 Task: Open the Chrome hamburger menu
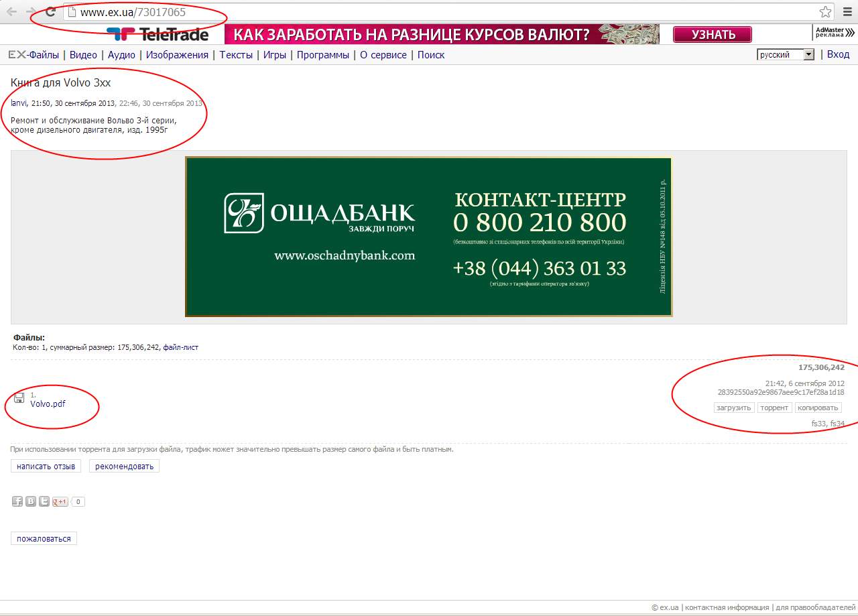847,12
